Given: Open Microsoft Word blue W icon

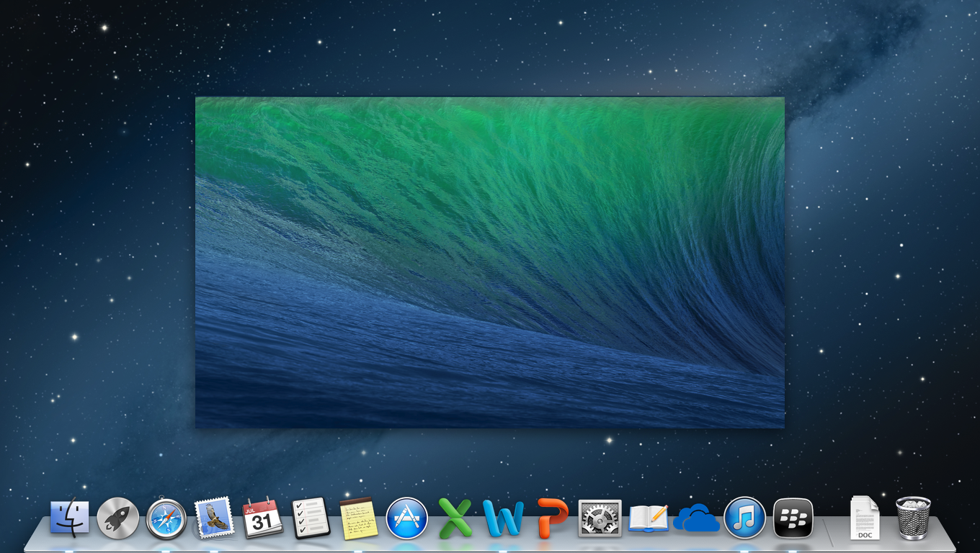Looking at the screenshot, I should (x=503, y=518).
